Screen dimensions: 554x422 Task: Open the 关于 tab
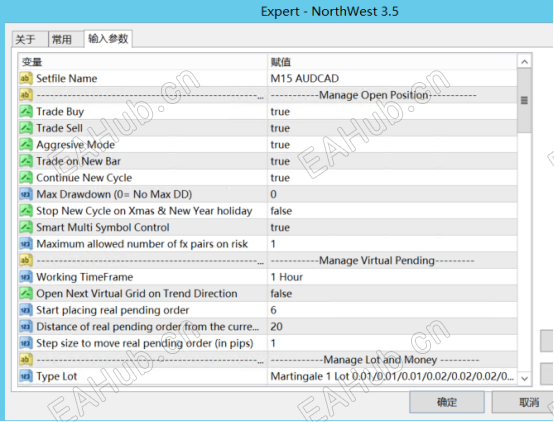tap(30, 39)
